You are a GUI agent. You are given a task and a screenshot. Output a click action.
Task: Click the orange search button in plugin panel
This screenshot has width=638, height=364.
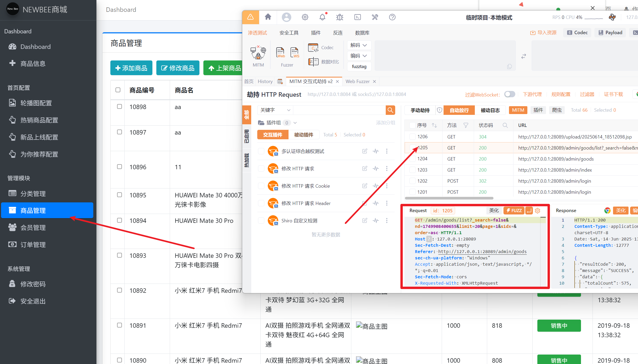pyautogui.click(x=390, y=110)
